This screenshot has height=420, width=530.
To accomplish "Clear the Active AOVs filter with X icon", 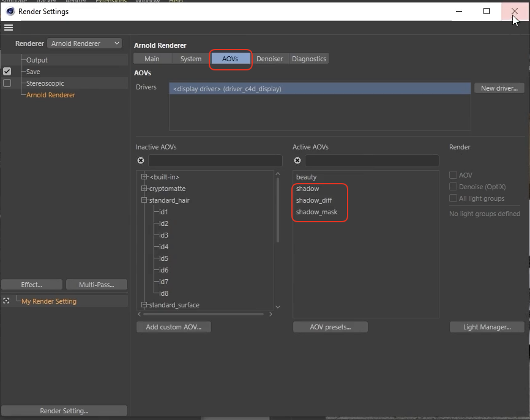I will (297, 160).
